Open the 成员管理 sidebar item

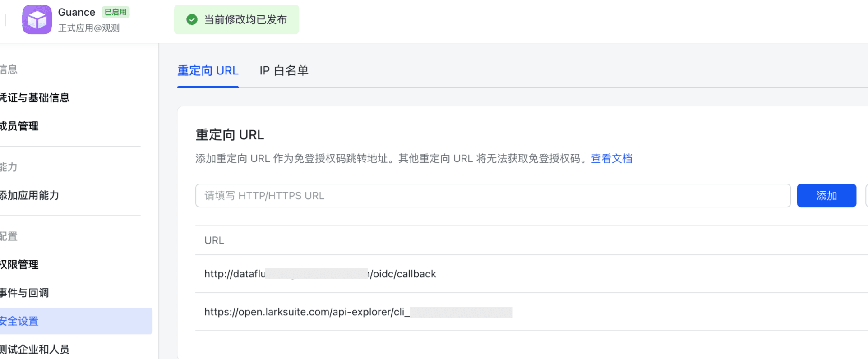[x=20, y=126]
